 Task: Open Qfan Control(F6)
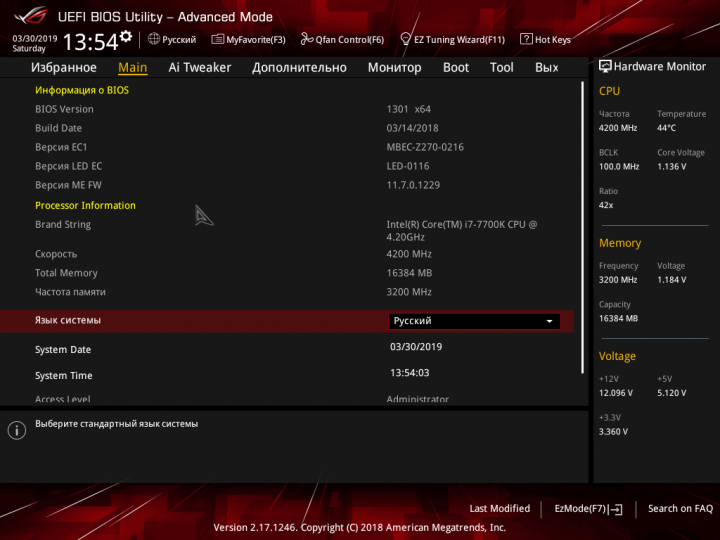pos(342,39)
